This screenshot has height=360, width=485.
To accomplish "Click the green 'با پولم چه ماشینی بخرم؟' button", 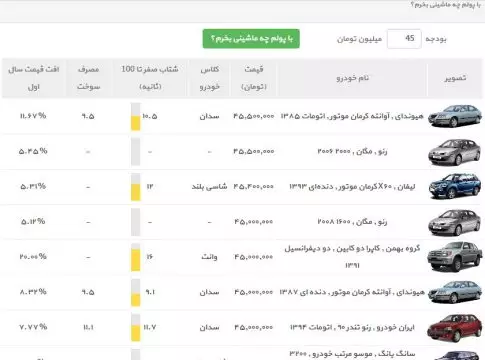I will tap(251, 39).
